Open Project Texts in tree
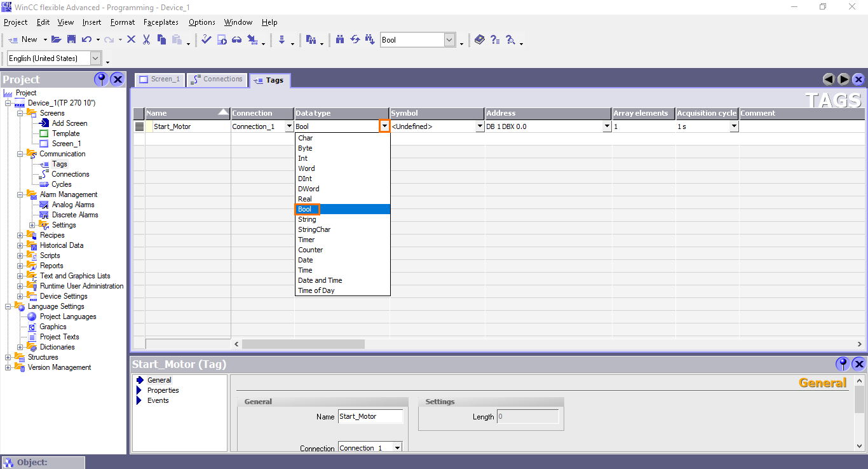 pos(59,337)
